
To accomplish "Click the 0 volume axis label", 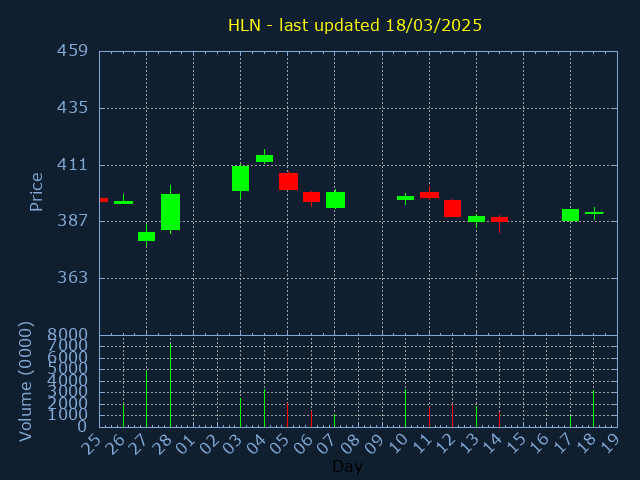I will click(82, 427).
